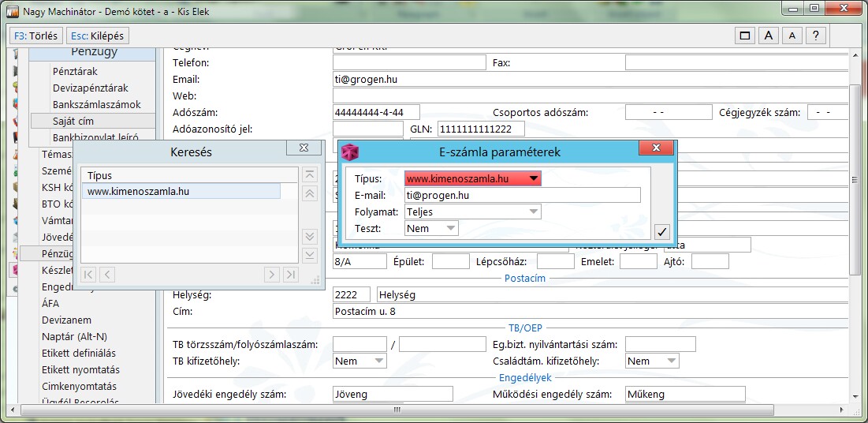Open Cimkenyomtatás item

click(x=80, y=387)
